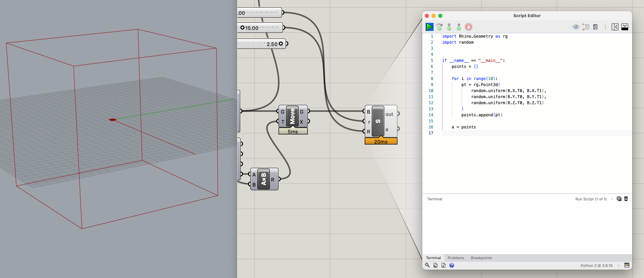Open search with the magnifying glass icon
644x278 pixels.
(428, 265)
